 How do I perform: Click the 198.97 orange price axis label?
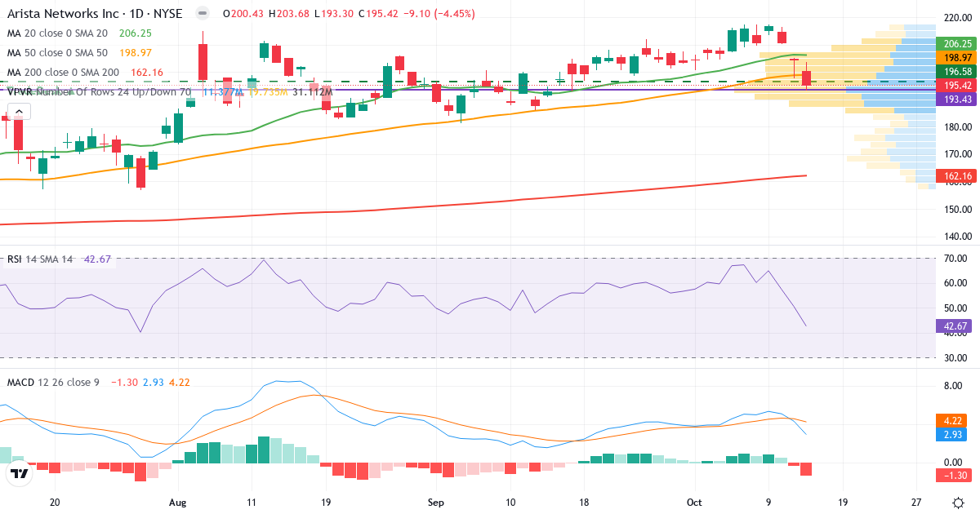click(957, 58)
